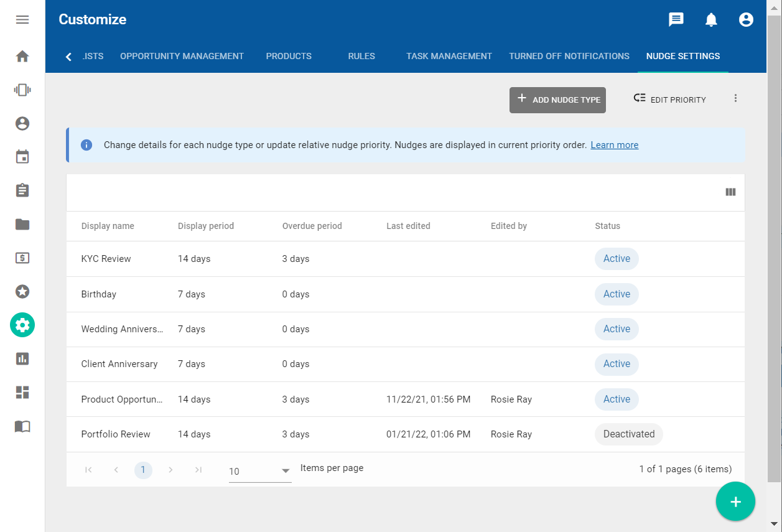Switch to the Task Management tab
Viewport: 782px width, 532px height.
tap(449, 56)
